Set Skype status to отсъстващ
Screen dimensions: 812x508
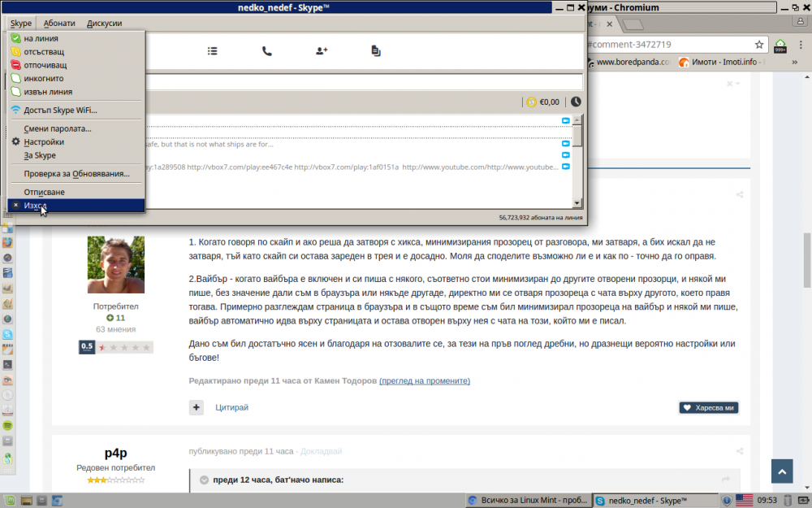click(x=76, y=52)
